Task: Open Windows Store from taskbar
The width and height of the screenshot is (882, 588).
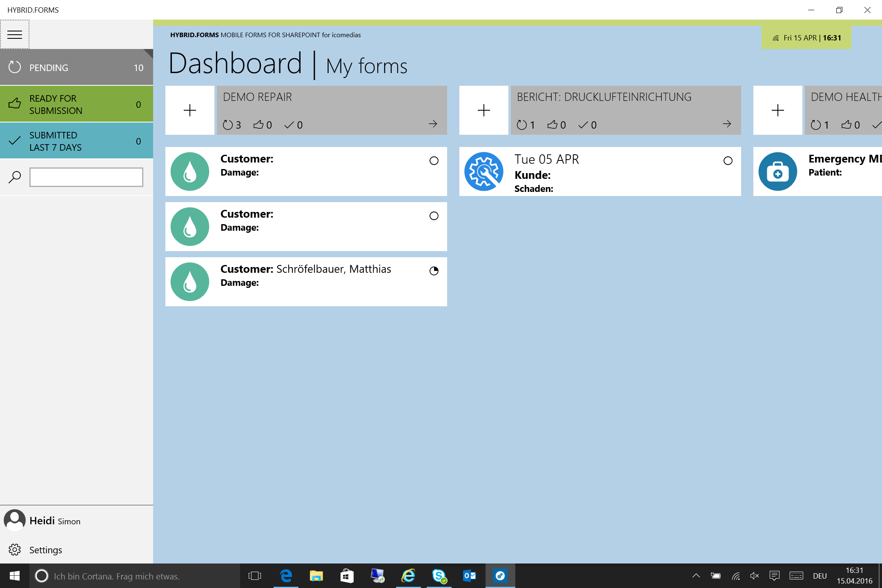Action: point(347,576)
